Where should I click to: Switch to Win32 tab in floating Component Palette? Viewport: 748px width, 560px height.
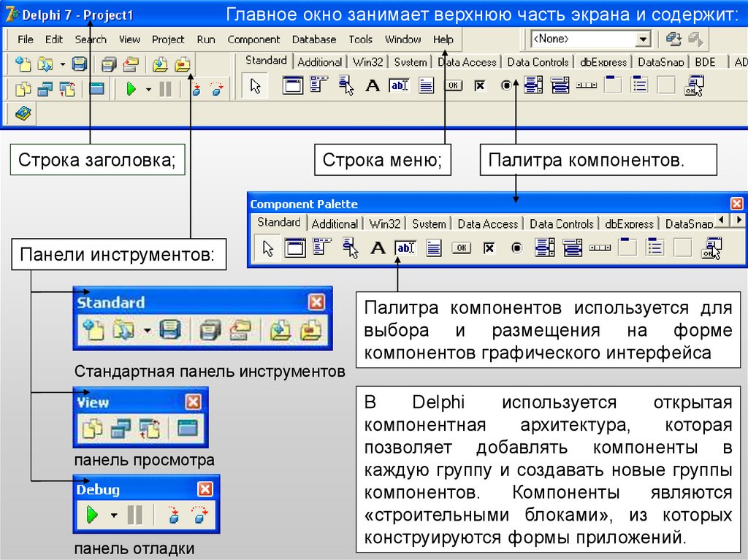pyautogui.click(x=384, y=223)
